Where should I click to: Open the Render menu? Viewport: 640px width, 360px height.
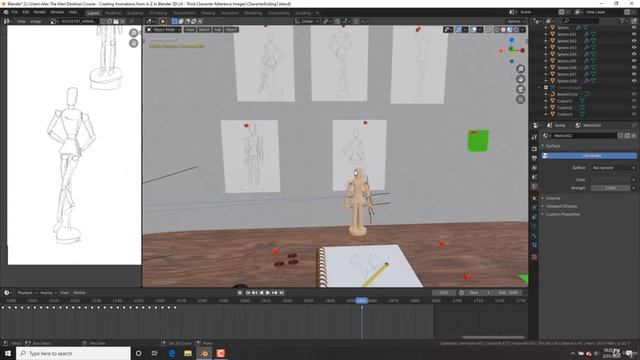(40, 12)
